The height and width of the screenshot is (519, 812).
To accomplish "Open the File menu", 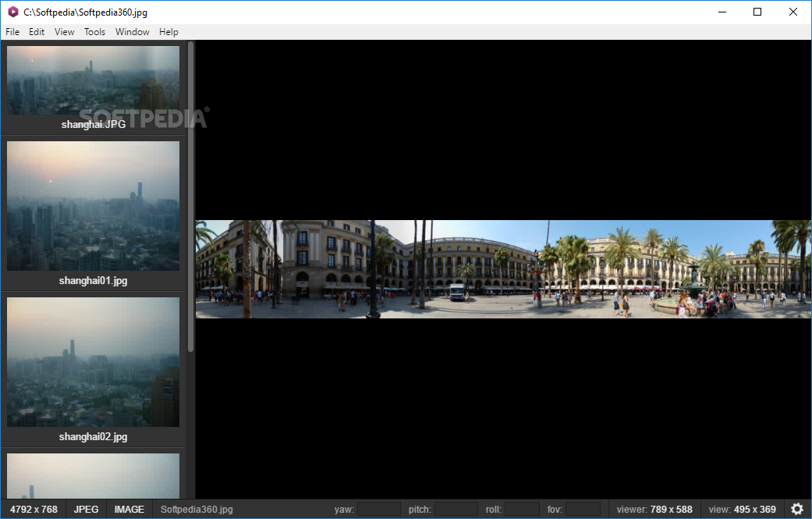I will 12,31.
